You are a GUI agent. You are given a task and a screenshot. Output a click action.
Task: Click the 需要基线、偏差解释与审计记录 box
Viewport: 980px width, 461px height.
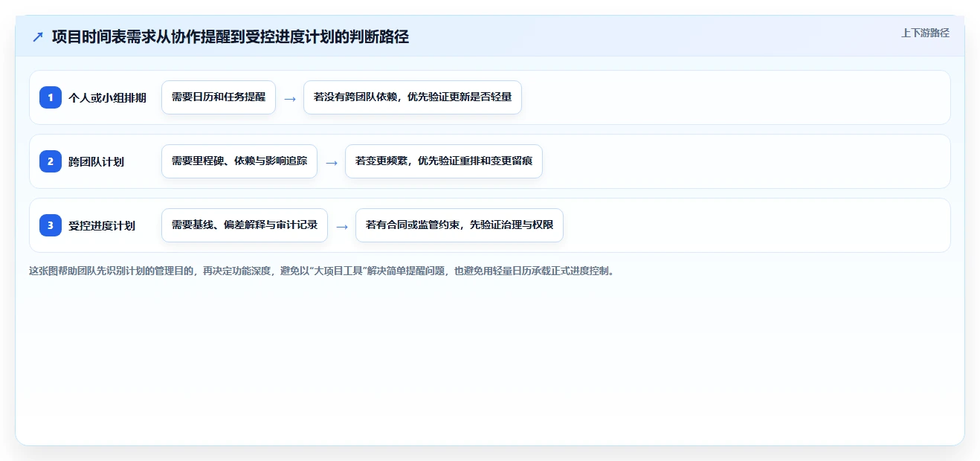point(245,225)
